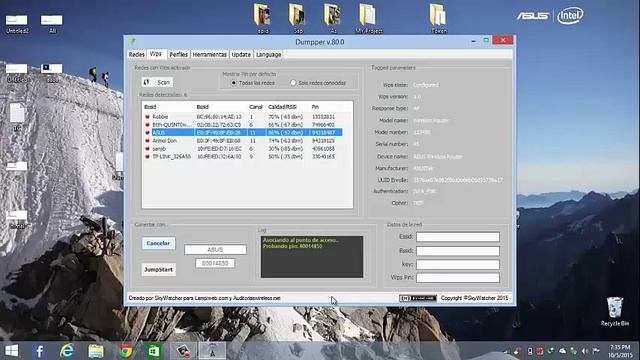Open the "All" desktop file
Viewport: 640px width, 360px height.
52,24
